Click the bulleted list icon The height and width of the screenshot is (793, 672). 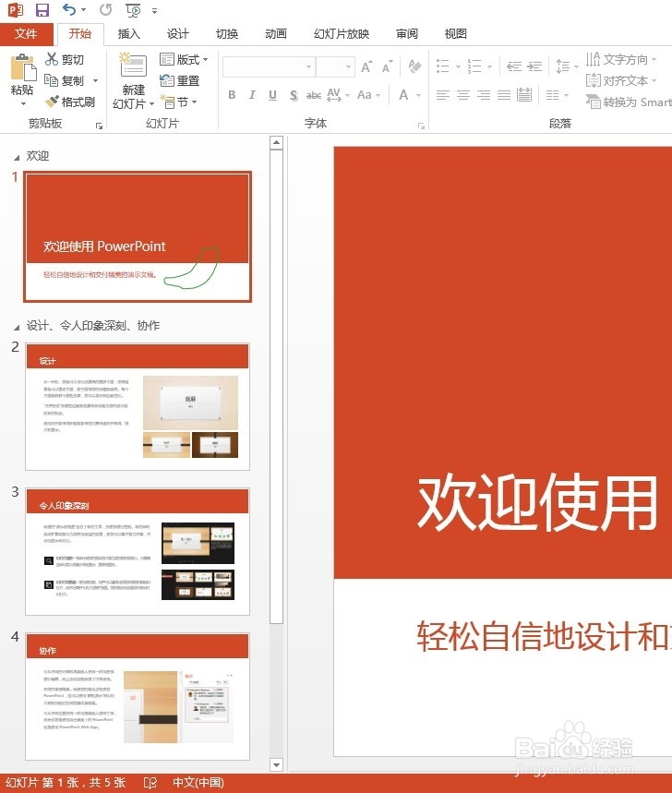coord(442,66)
